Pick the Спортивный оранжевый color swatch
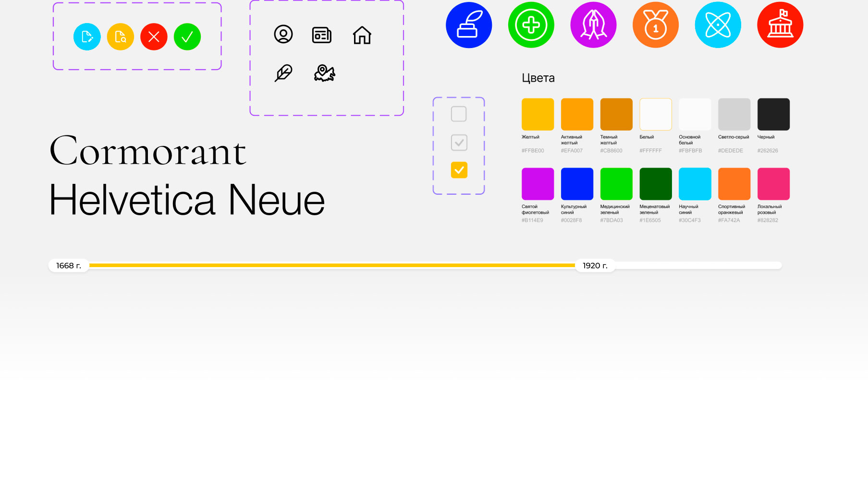The height and width of the screenshot is (503, 868). pyautogui.click(x=734, y=184)
